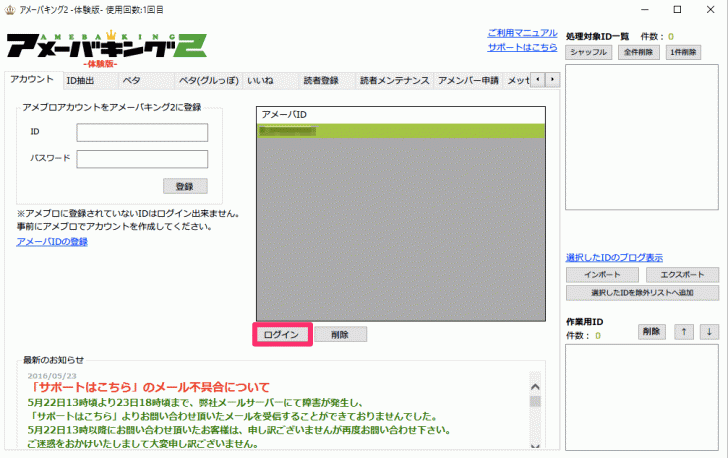This screenshot has width=728, height=458.
Task: Click the down arrow in 作業用ID section
Action: (709, 331)
